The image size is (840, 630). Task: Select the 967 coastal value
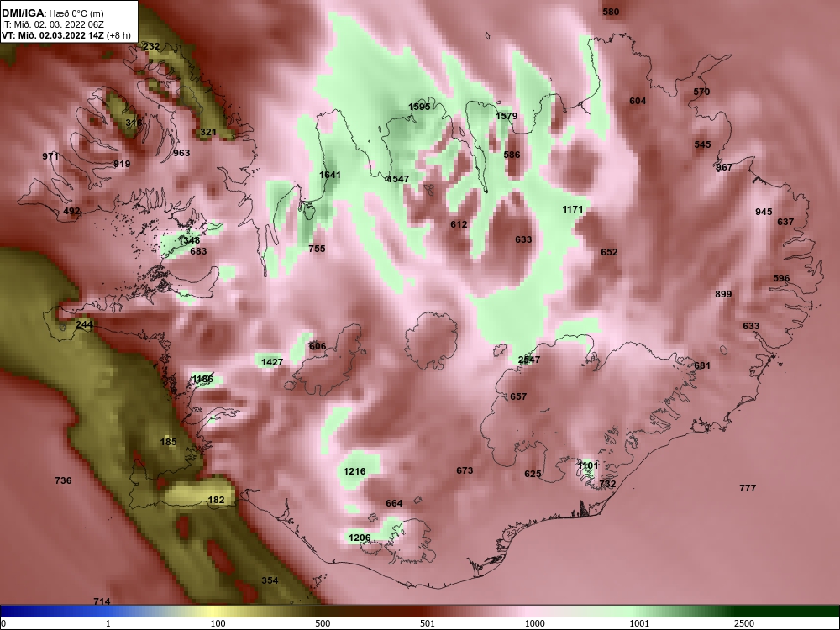[x=724, y=168]
